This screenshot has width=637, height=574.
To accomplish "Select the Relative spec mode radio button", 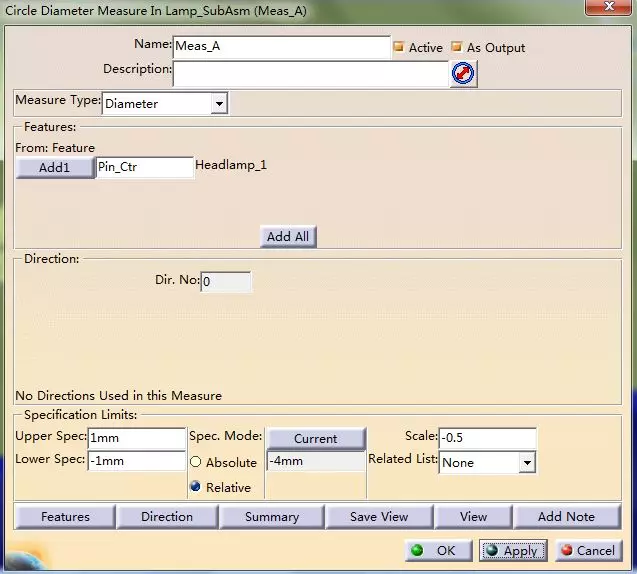I will coord(196,487).
